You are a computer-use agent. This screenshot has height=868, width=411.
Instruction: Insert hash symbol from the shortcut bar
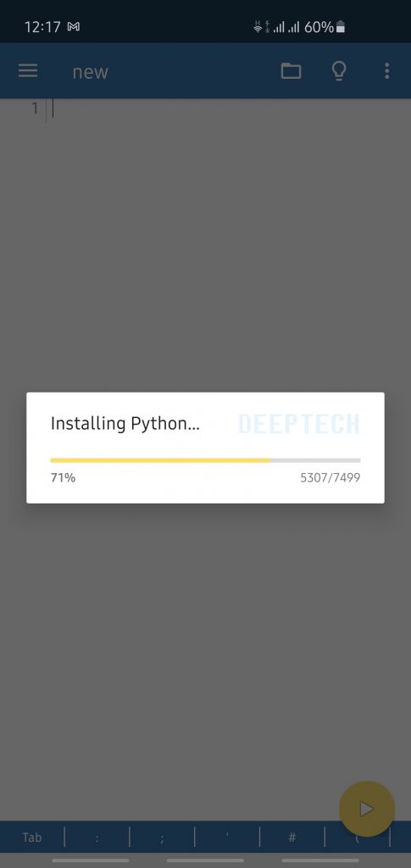292,837
